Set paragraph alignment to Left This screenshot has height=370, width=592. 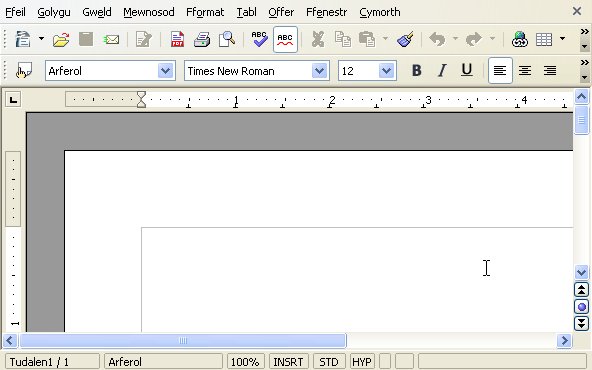click(500, 71)
